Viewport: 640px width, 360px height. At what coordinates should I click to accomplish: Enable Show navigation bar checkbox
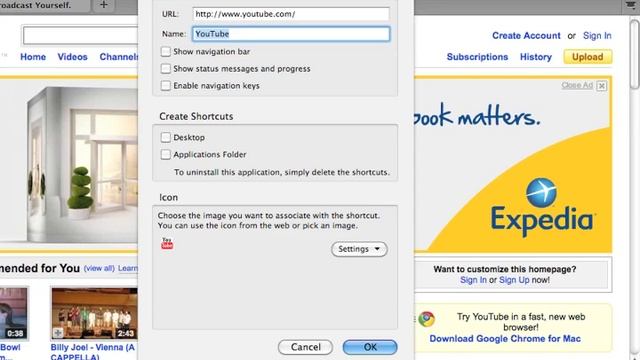pos(165,51)
